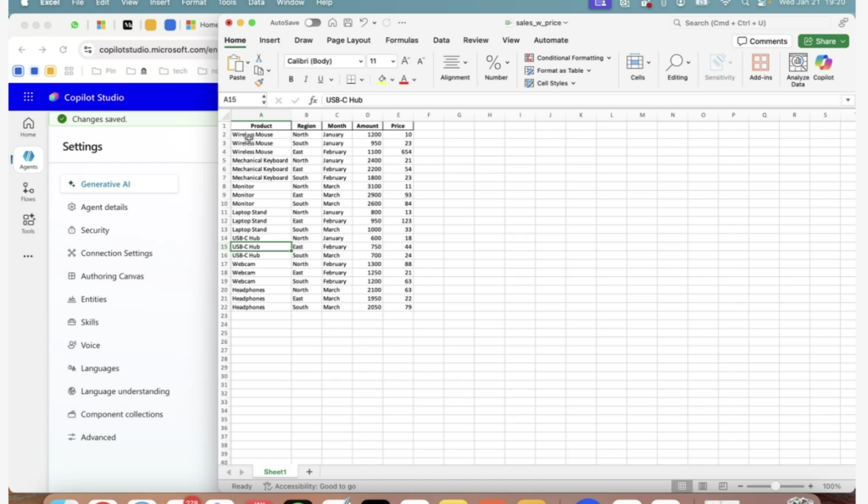This screenshot has height=504, width=868.
Task: Click the Increase Font Size icon
Action: [x=405, y=61]
